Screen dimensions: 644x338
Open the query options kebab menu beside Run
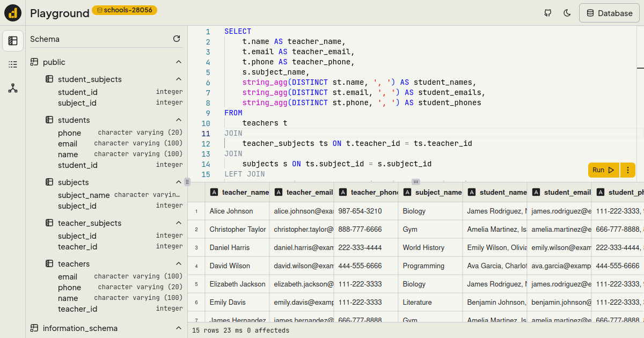pos(627,170)
